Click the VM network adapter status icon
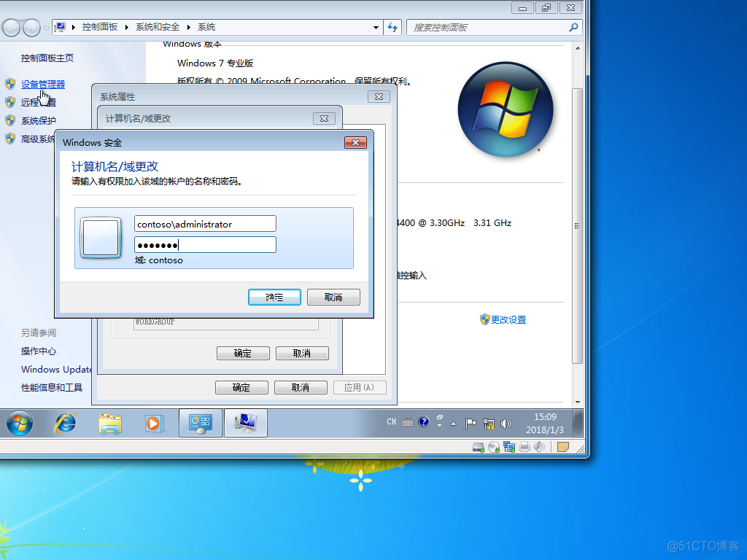Image resolution: width=747 pixels, height=560 pixels. [x=509, y=447]
